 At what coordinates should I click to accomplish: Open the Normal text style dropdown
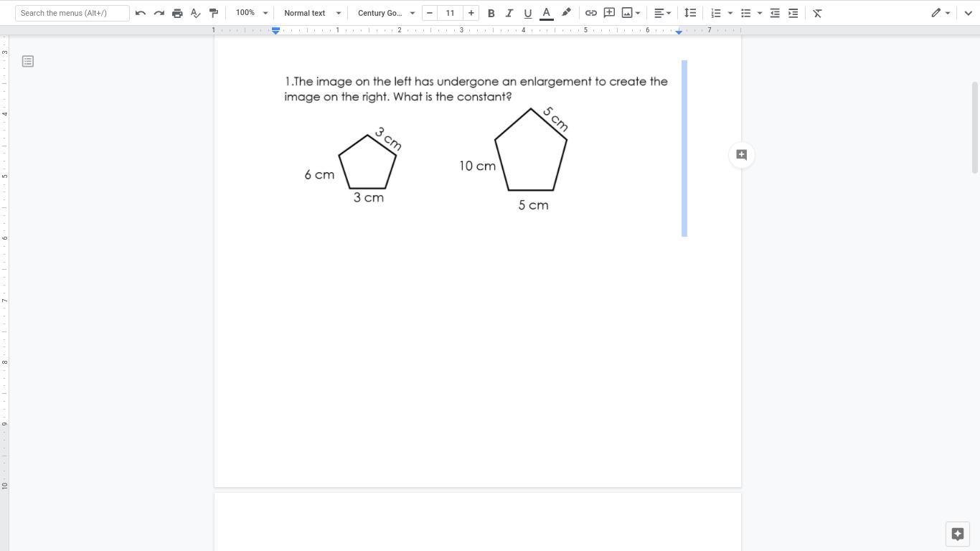click(312, 13)
